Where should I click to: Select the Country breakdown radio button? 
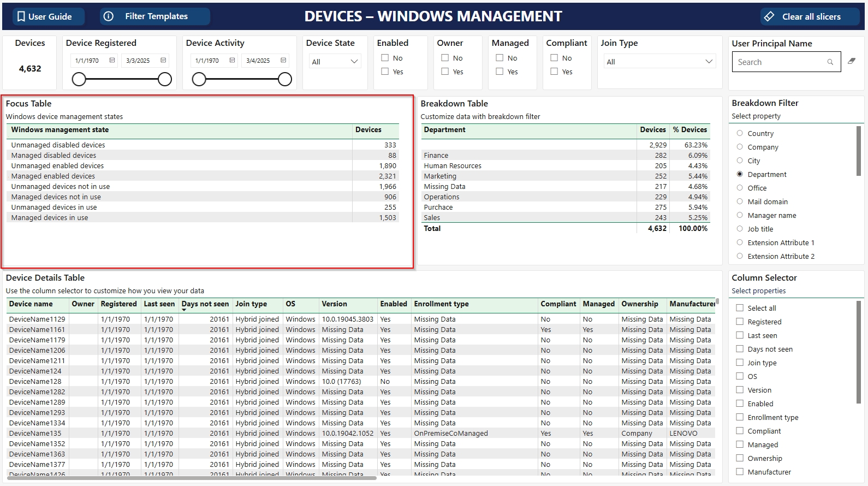740,133
